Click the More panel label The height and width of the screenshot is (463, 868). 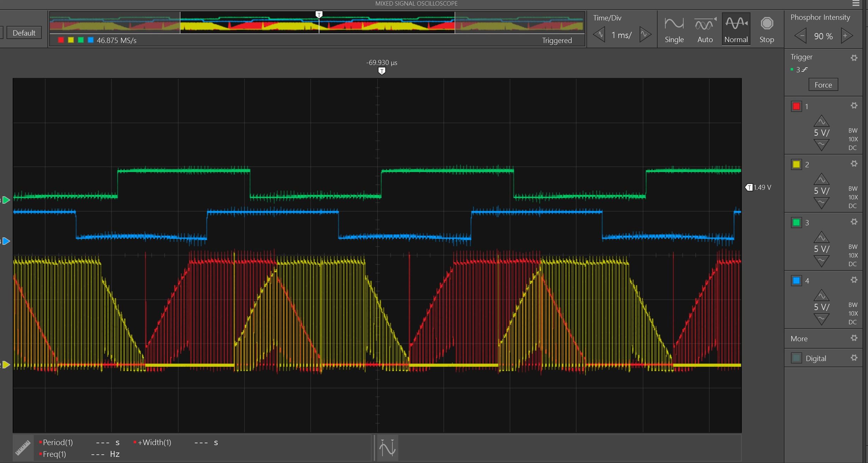799,339
